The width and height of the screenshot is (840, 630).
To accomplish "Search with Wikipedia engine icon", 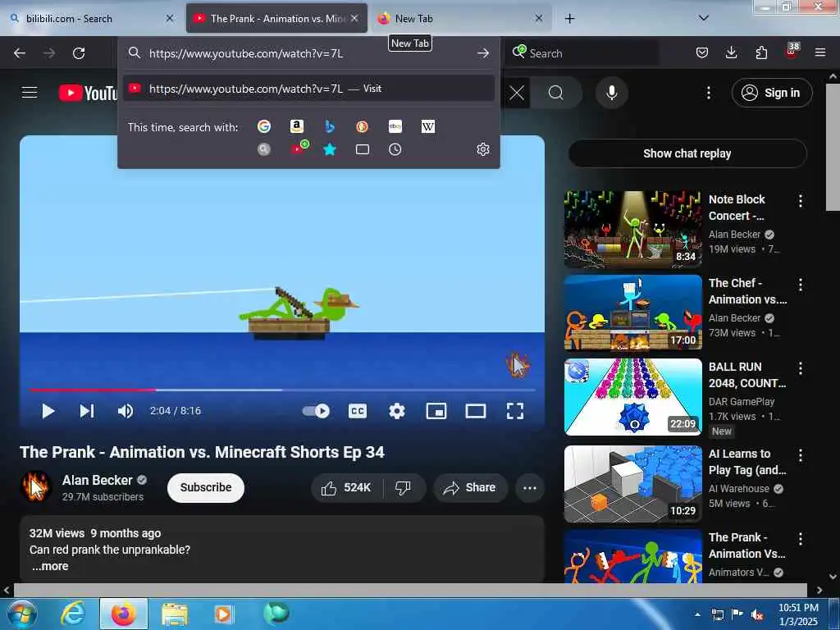I will point(428,126).
